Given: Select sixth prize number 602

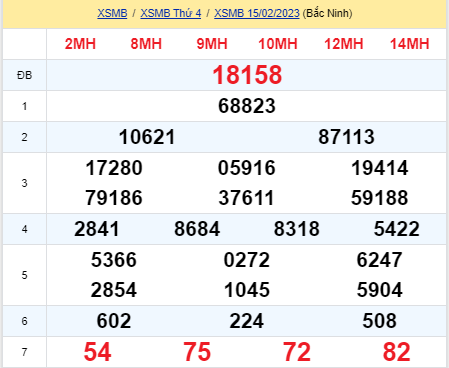Looking at the screenshot, I should pyautogui.click(x=114, y=321).
